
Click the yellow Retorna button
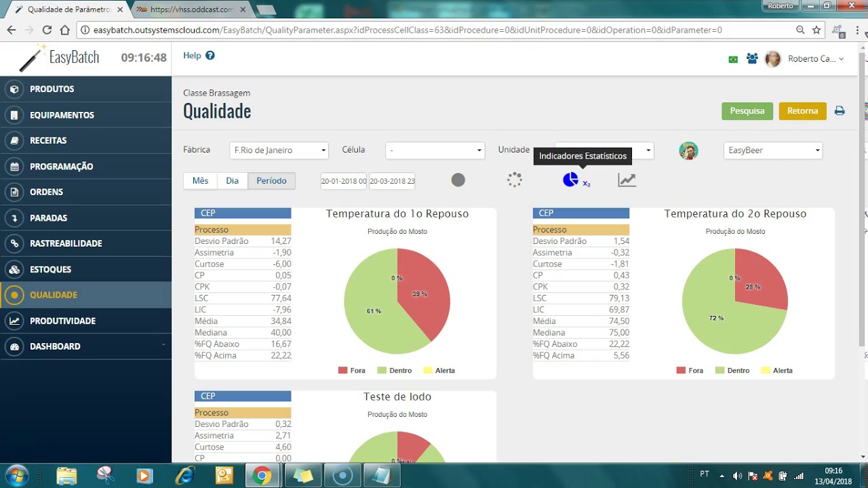pos(803,111)
